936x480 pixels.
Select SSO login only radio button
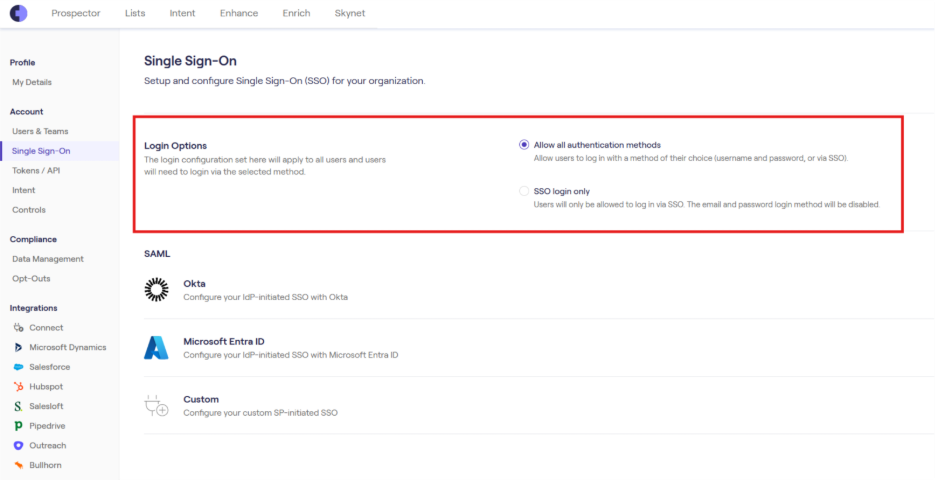point(524,192)
